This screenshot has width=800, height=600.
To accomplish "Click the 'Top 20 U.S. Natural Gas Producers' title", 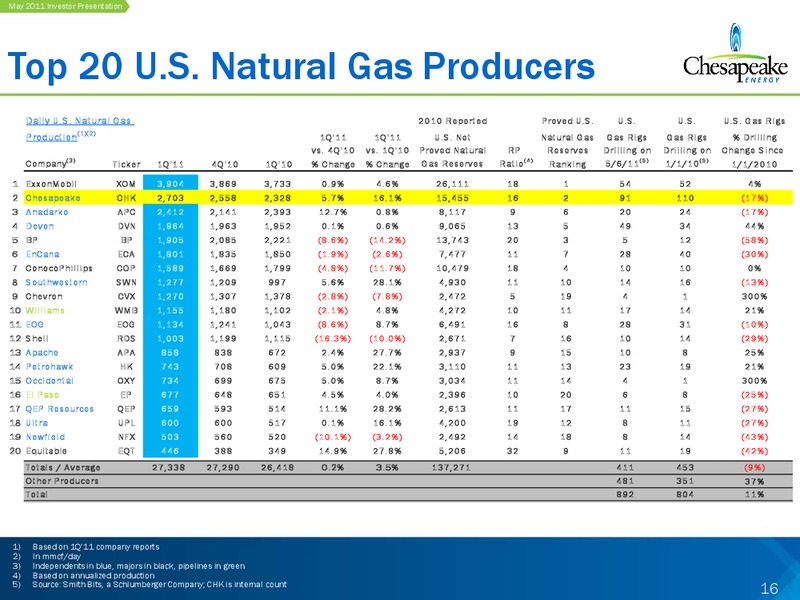I will (301, 66).
